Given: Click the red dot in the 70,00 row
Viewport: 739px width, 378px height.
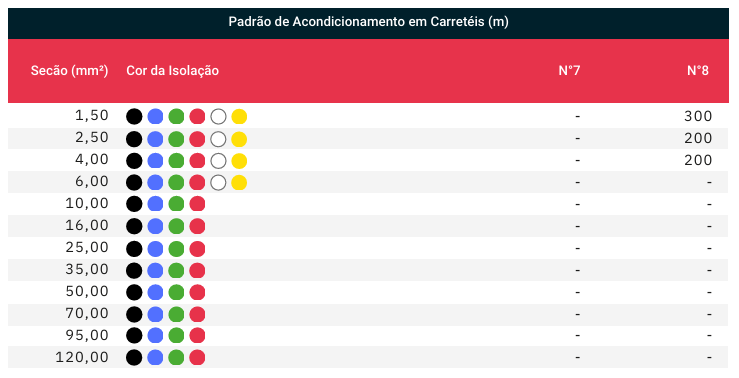Looking at the screenshot, I should (197, 314).
